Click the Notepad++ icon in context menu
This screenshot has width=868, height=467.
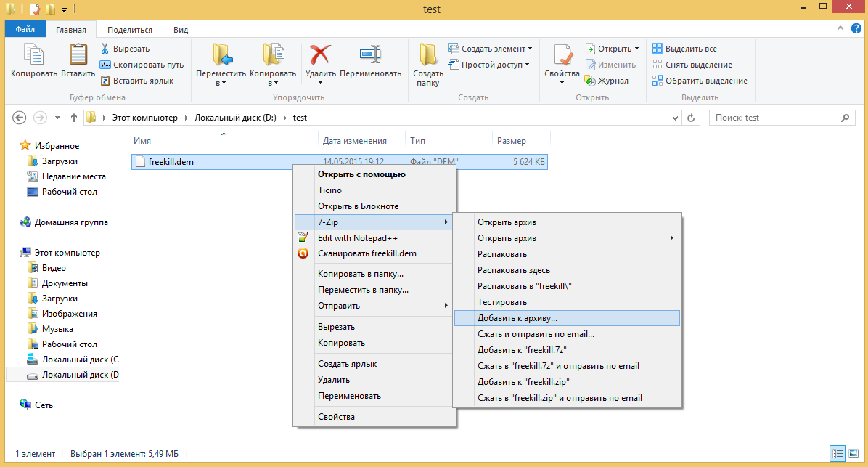[x=303, y=238]
